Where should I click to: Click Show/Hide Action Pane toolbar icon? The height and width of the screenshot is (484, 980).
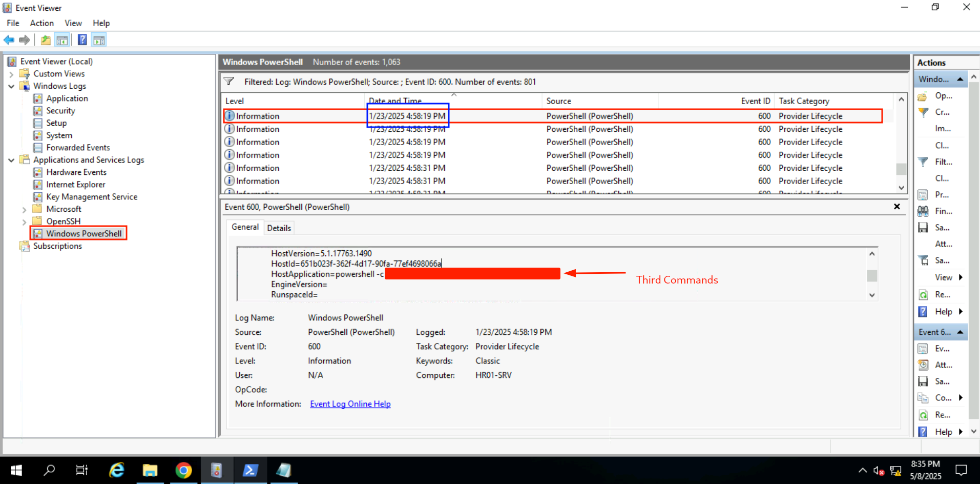point(99,40)
